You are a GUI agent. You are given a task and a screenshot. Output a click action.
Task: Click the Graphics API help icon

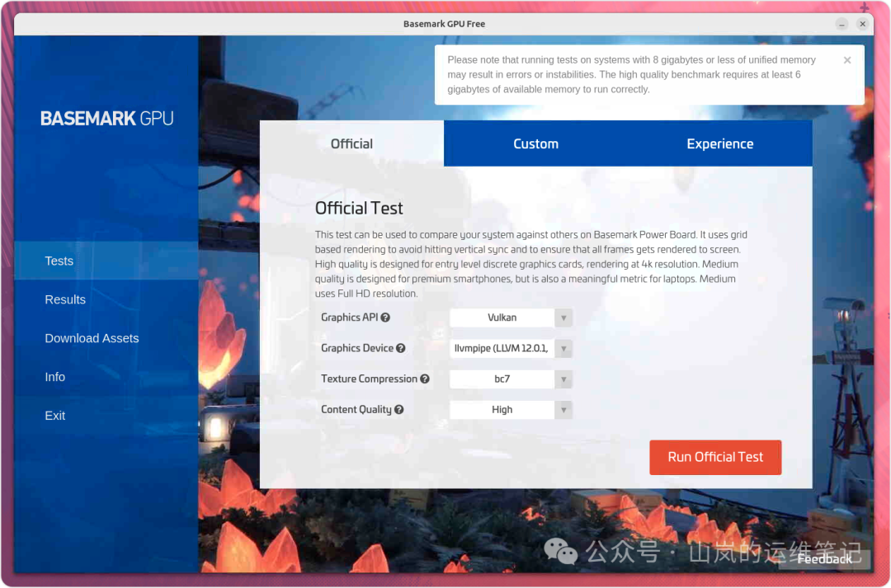coord(385,318)
